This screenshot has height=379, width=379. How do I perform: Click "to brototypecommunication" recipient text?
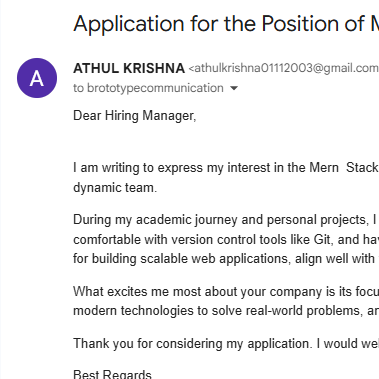tap(148, 88)
